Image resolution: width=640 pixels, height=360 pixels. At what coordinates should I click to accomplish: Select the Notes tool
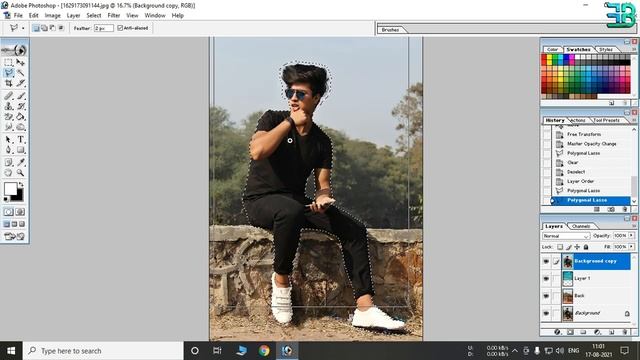tap(8, 162)
